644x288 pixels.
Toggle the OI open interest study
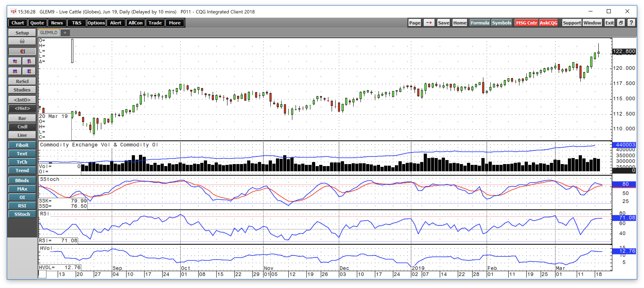pos(22,197)
